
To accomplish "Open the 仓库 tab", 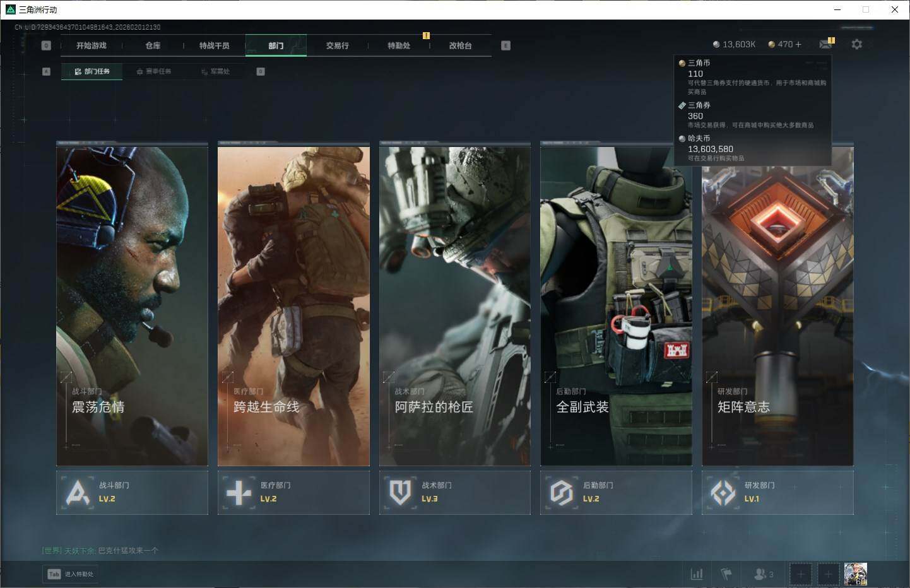I will coord(153,45).
